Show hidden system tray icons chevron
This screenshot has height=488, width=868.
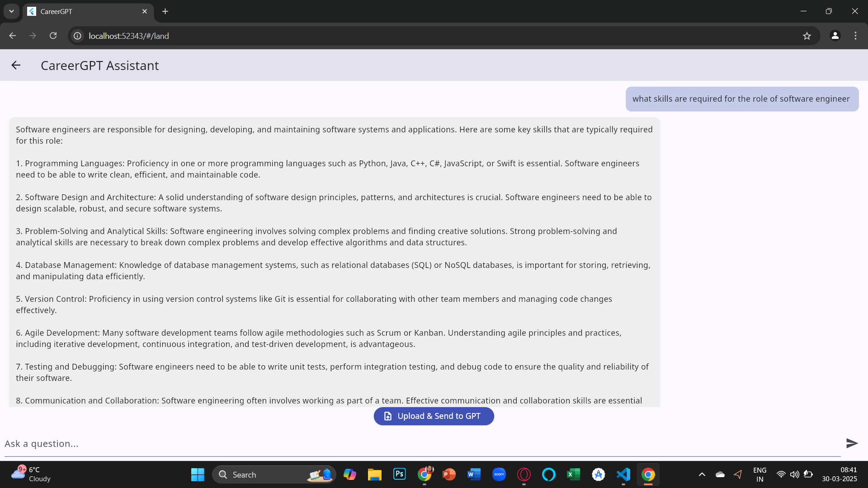tap(702, 474)
